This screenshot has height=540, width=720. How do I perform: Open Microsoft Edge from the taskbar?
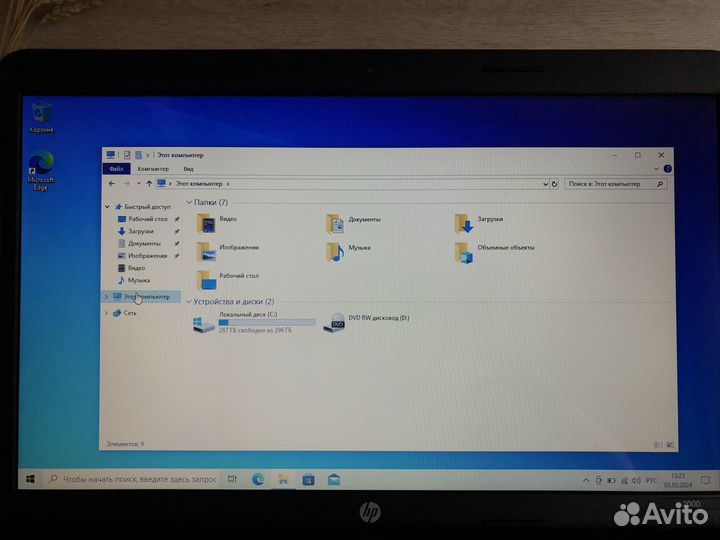(258, 480)
